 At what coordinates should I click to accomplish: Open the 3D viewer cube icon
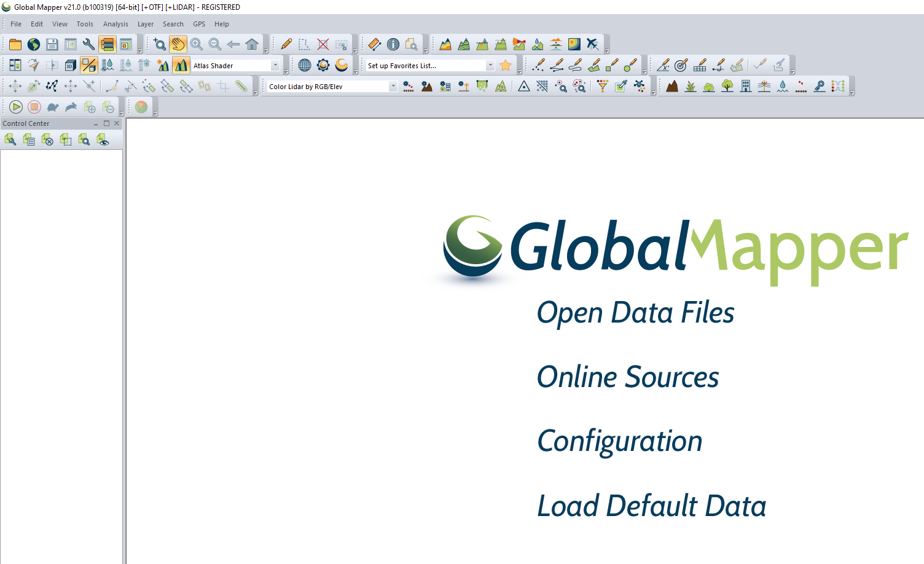pos(71,65)
